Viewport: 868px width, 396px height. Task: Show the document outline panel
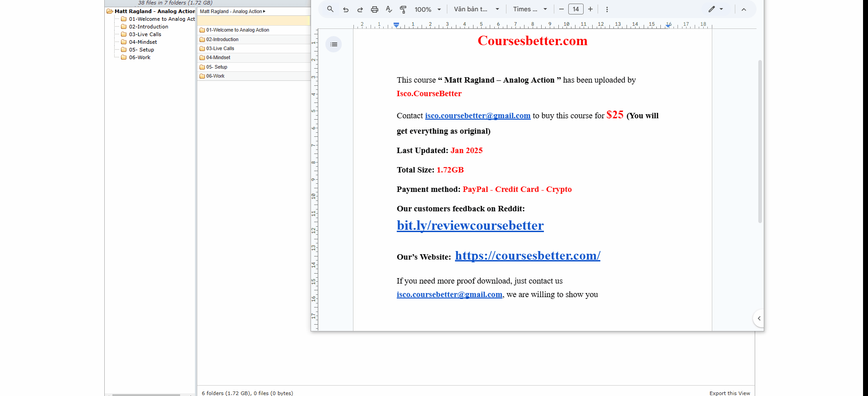click(x=334, y=44)
